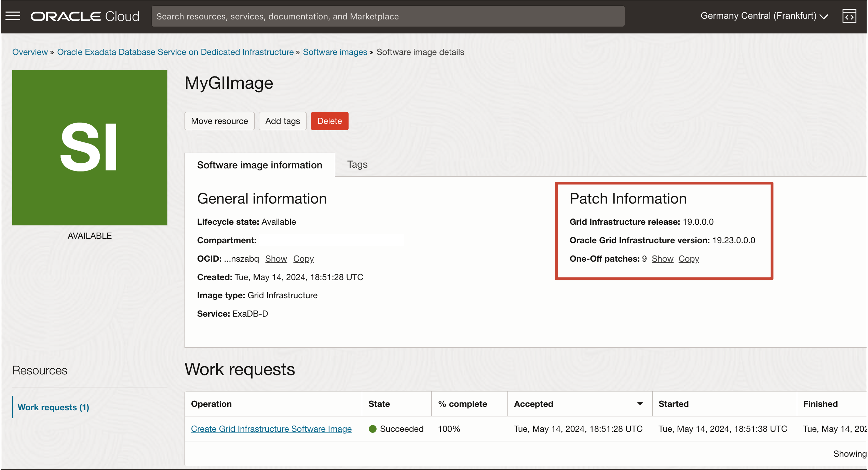
Task: Go to Software images breadcrumb
Action: pos(335,52)
